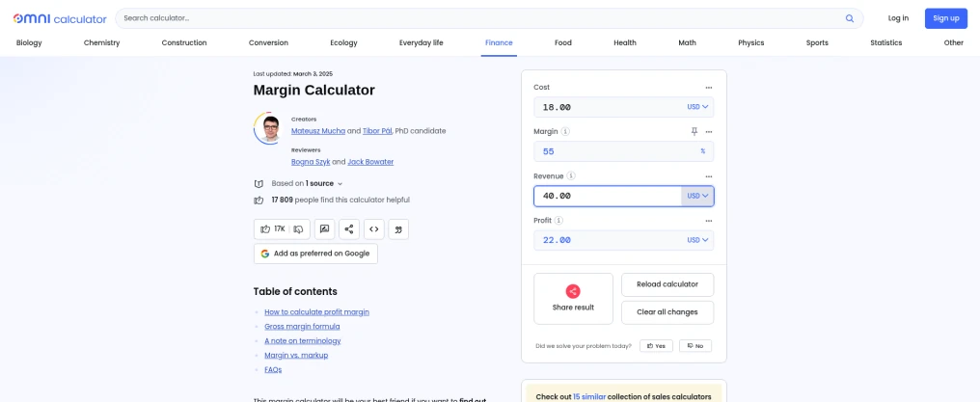The width and height of the screenshot is (980, 402).
Task: Open the Food category
Action: [x=563, y=43]
